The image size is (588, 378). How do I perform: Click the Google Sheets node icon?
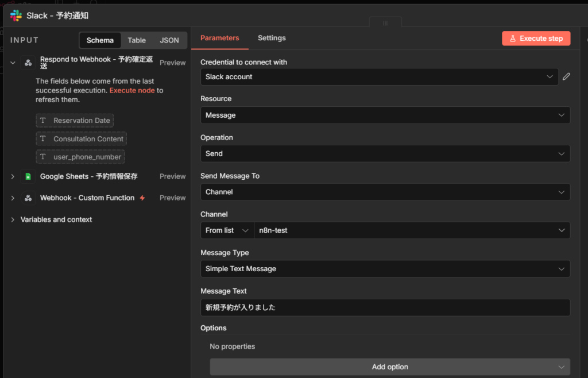28,176
